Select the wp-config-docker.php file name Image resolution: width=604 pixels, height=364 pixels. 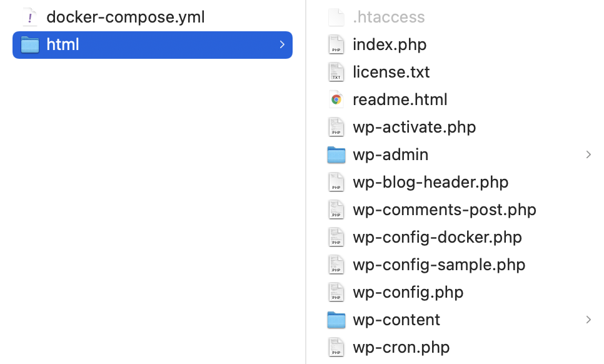(437, 237)
